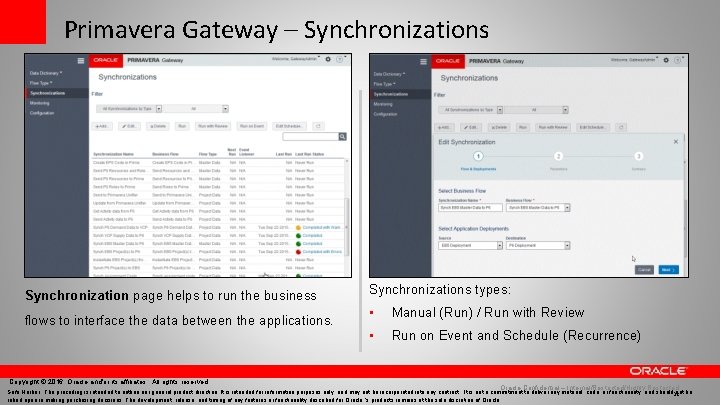Close the Edit Synchronization dialog with X
This screenshot has height=405, width=720.
(675, 142)
